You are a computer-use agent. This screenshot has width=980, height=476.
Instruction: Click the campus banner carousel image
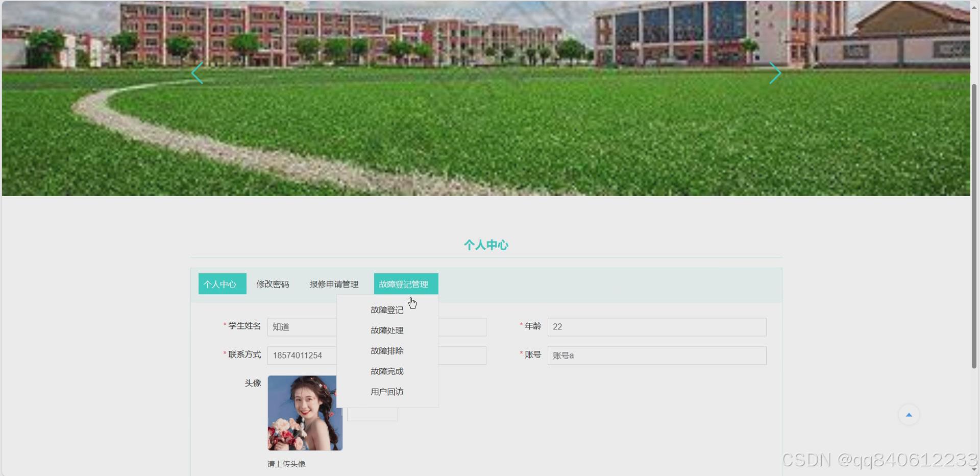(486, 98)
